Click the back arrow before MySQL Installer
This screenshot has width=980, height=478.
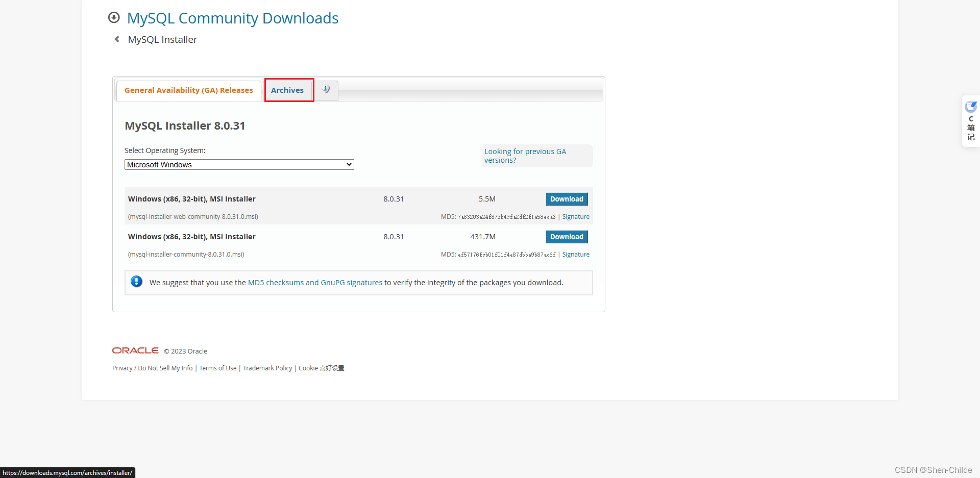point(117,39)
